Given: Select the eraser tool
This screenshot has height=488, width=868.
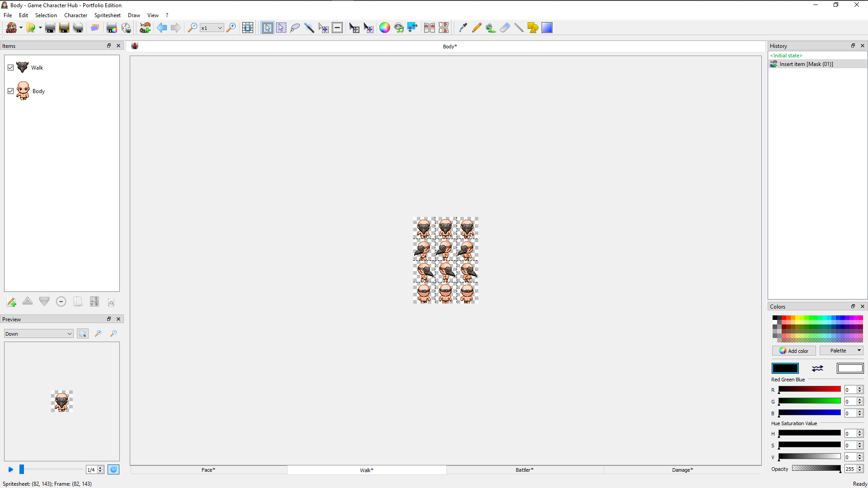Looking at the screenshot, I should [x=505, y=28].
